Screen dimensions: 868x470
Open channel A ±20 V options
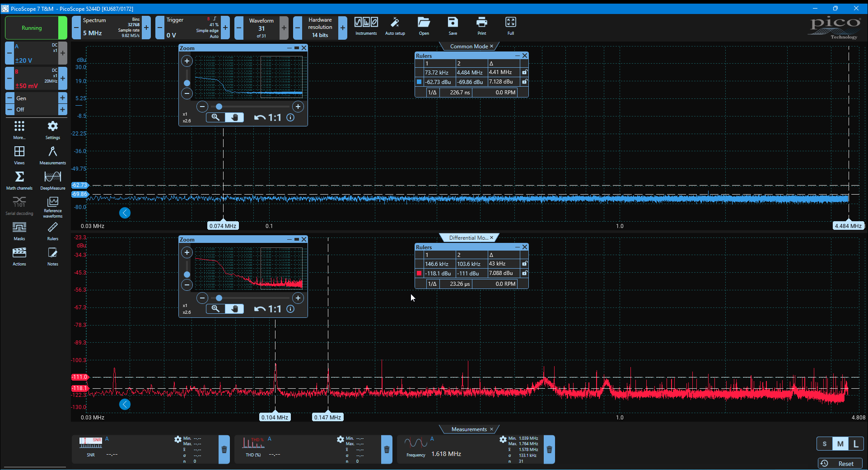[x=36, y=53]
